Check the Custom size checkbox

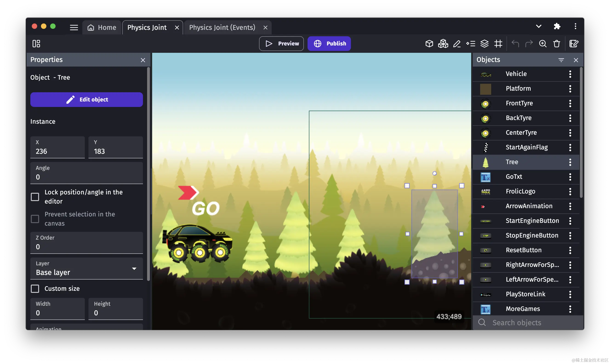tap(35, 288)
